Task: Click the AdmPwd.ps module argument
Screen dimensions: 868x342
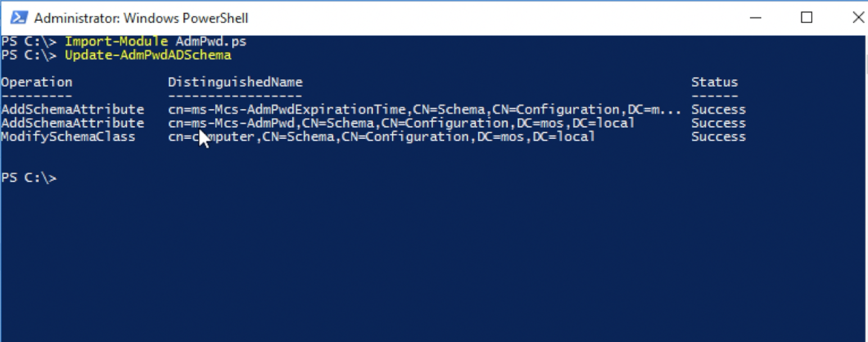Action: click(x=211, y=42)
